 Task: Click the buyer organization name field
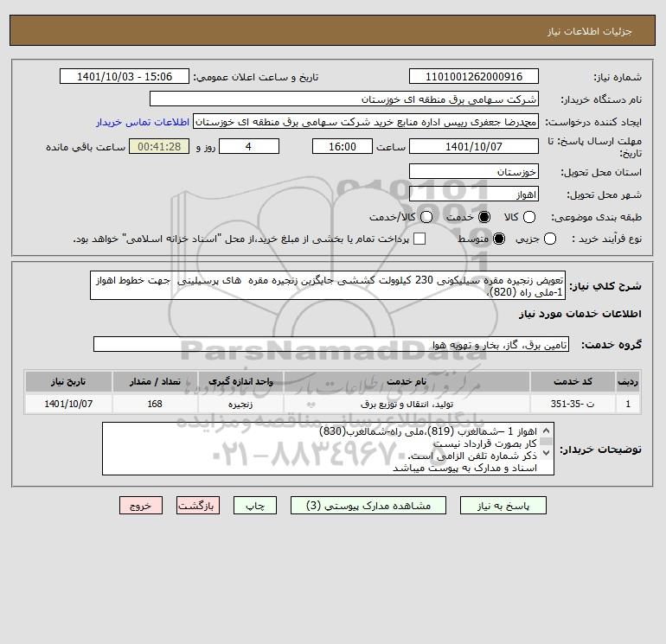pos(344,99)
